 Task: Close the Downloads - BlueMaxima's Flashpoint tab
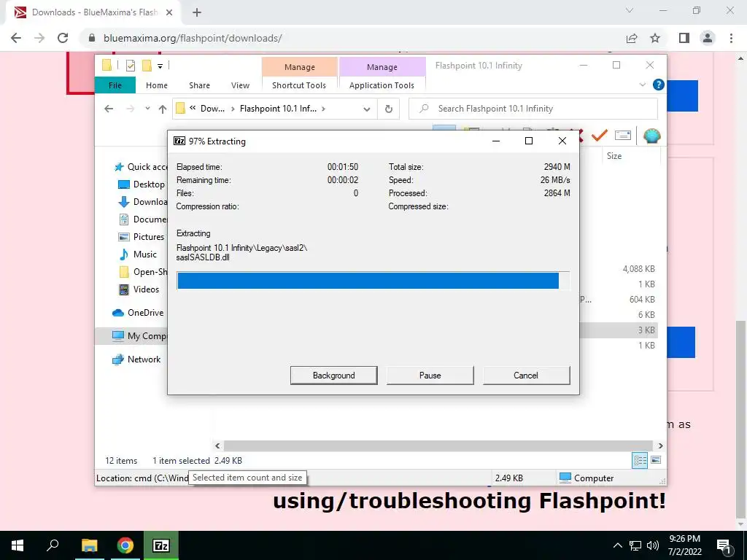point(169,13)
